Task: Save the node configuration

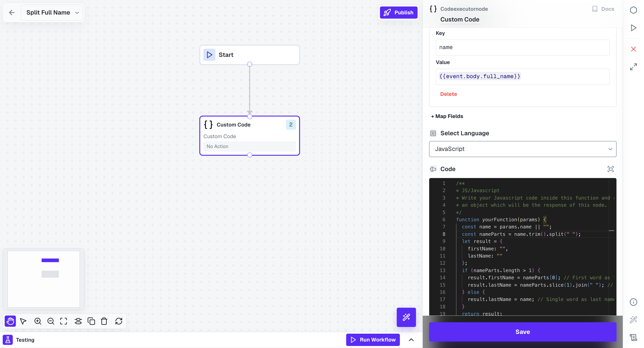Action: (522, 332)
